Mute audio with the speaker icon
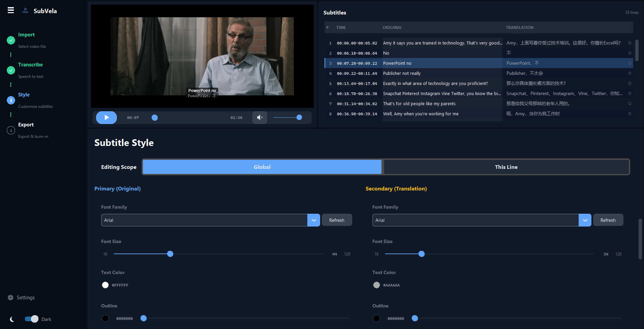Screen dimensions: 644x329 259,117
